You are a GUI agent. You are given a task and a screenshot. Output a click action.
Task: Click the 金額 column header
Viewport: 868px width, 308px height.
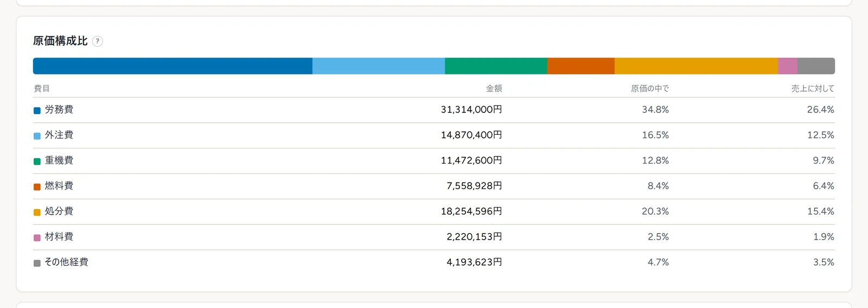(494, 89)
